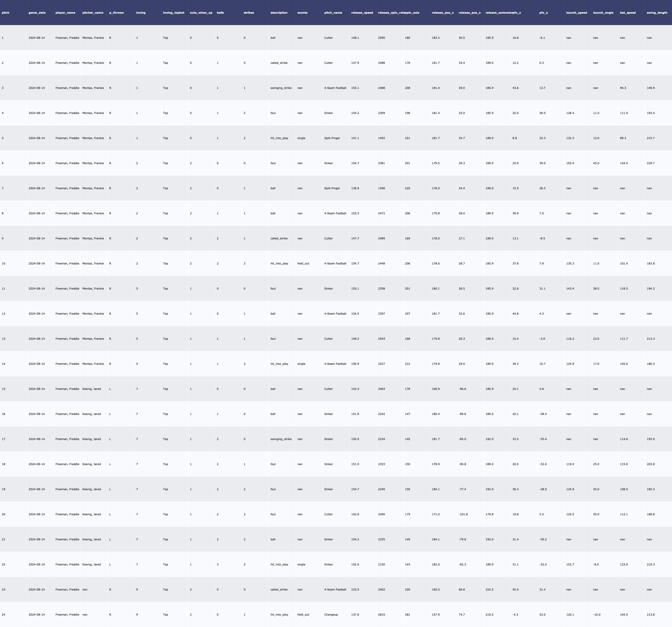
Task: Select release_pos_x value -101.8 in row 20
Action: pos(463,514)
